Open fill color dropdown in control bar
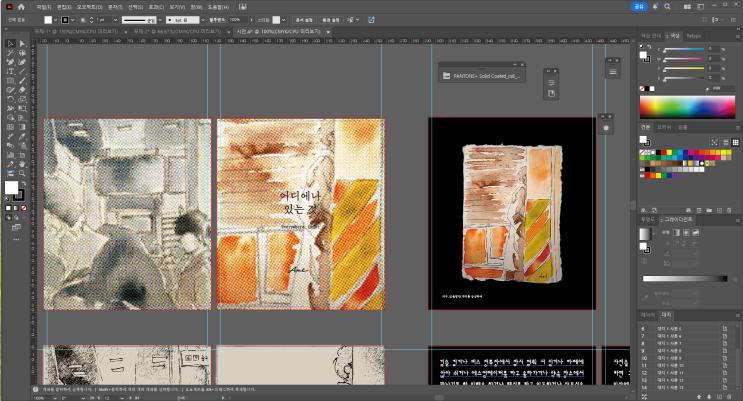Screen dimensions: 743x401 (x=56, y=20)
